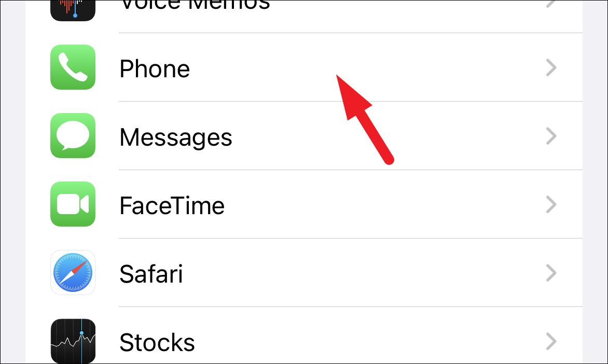Open the Messages row chevron
The width and height of the screenshot is (608, 364).
point(551,136)
